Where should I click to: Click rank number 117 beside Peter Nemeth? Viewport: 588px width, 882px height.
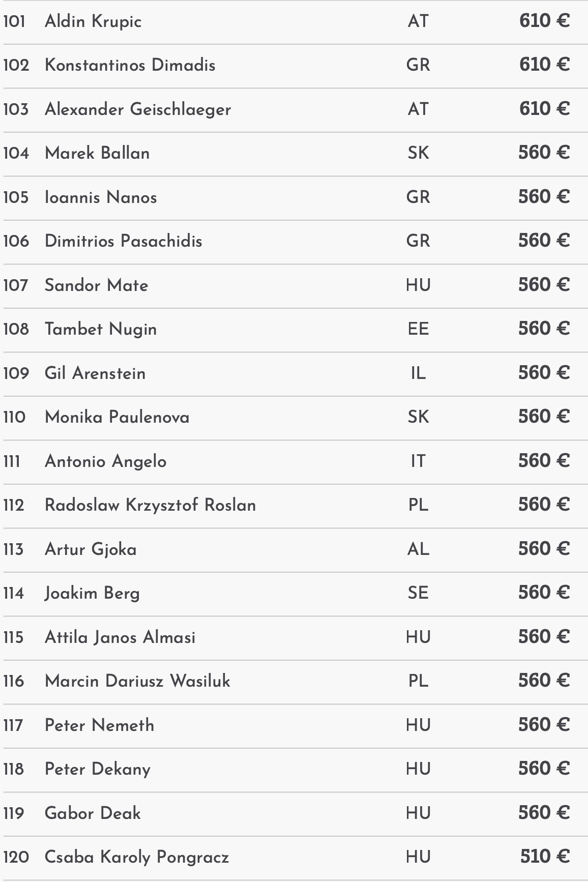click(13, 725)
